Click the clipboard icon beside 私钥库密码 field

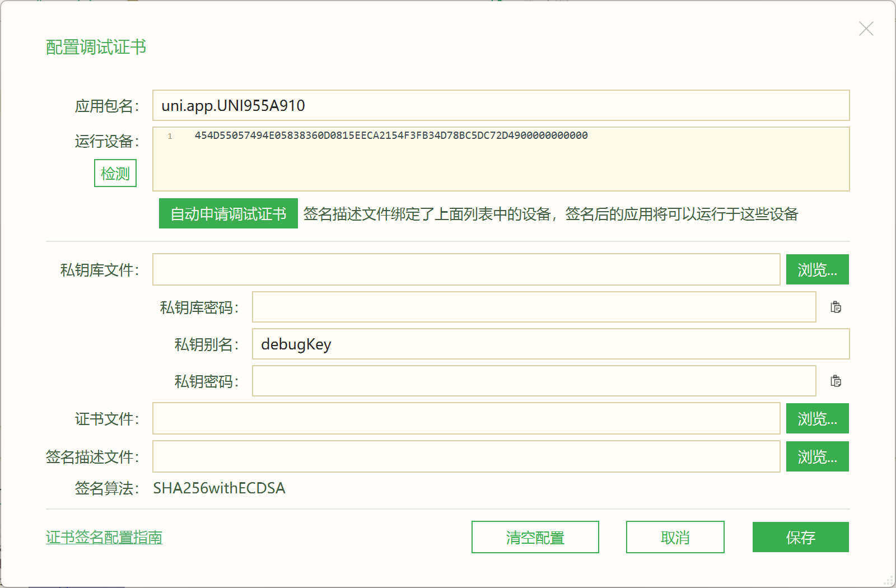pos(836,307)
